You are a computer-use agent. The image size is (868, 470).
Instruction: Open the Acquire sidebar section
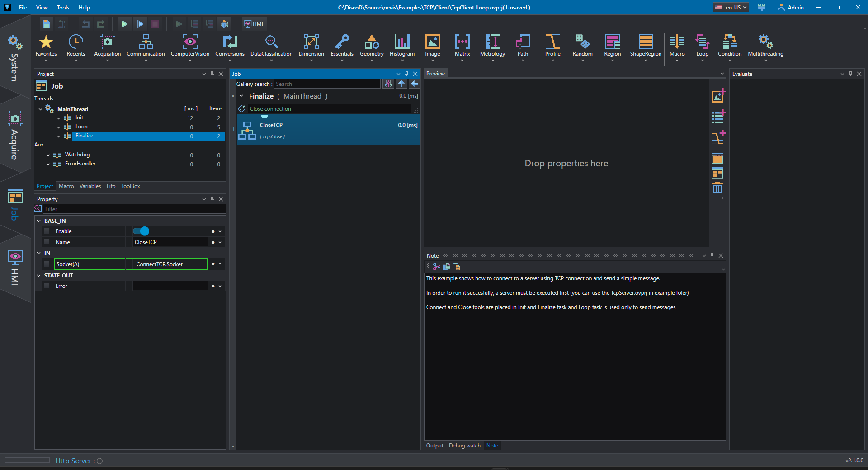pyautogui.click(x=15, y=136)
